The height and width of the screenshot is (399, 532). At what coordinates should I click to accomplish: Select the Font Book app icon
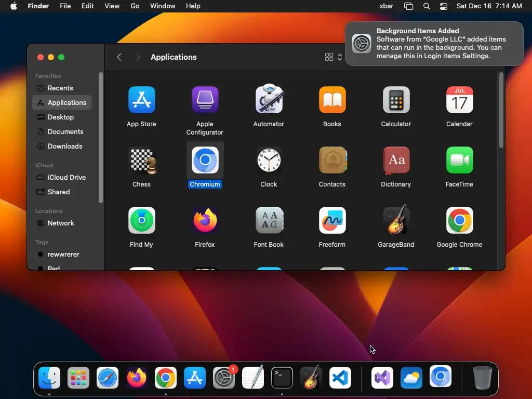(x=269, y=220)
